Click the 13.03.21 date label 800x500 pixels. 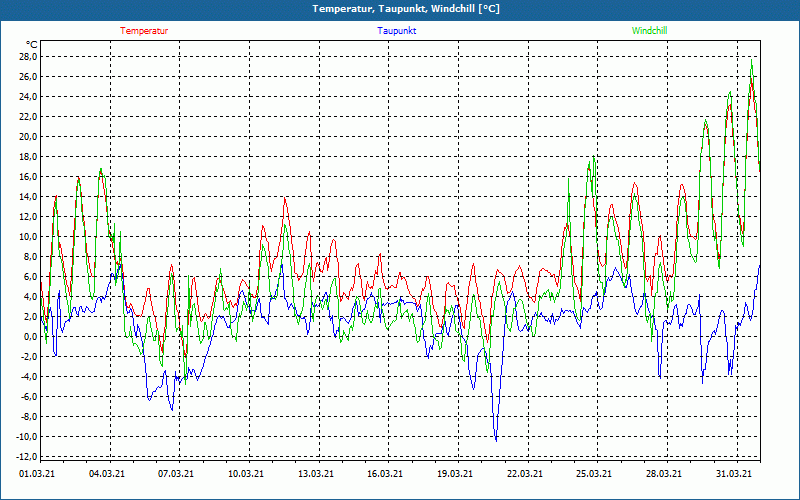(x=316, y=473)
